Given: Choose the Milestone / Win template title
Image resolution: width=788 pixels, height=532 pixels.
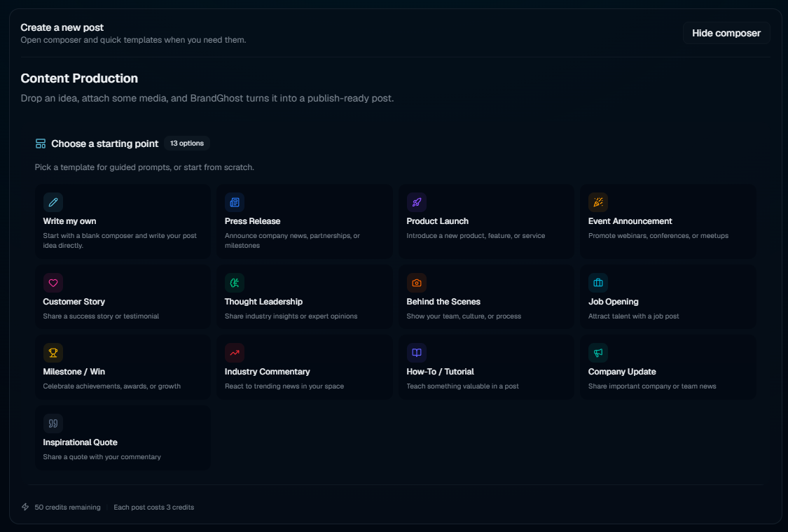Looking at the screenshot, I should [x=74, y=372].
